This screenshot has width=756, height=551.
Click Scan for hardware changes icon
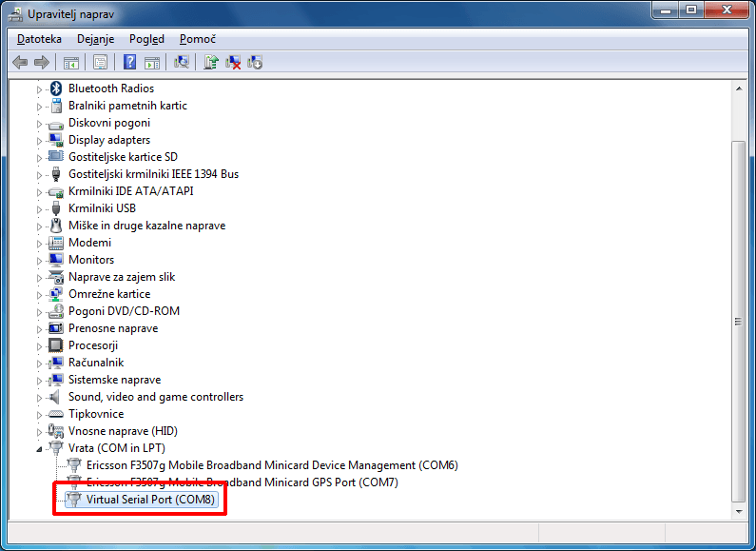tap(181, 63)
